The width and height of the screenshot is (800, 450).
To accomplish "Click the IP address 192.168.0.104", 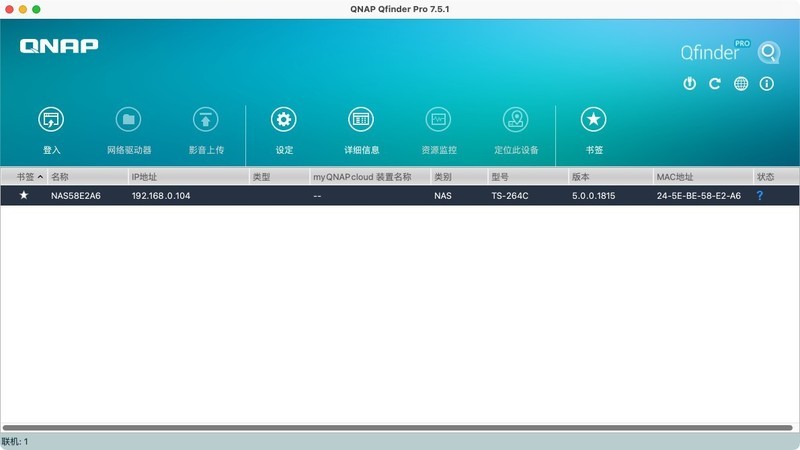I will coord(161,195).
